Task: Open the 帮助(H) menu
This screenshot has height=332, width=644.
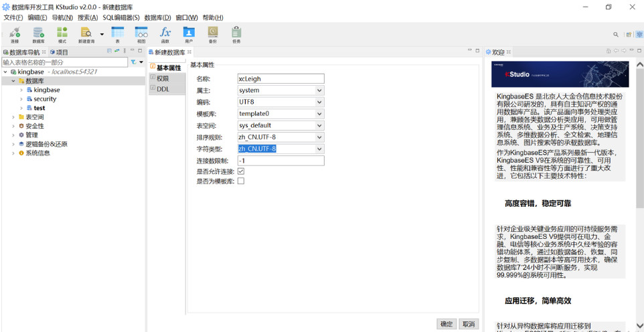Action: click(x=213, y=17)
